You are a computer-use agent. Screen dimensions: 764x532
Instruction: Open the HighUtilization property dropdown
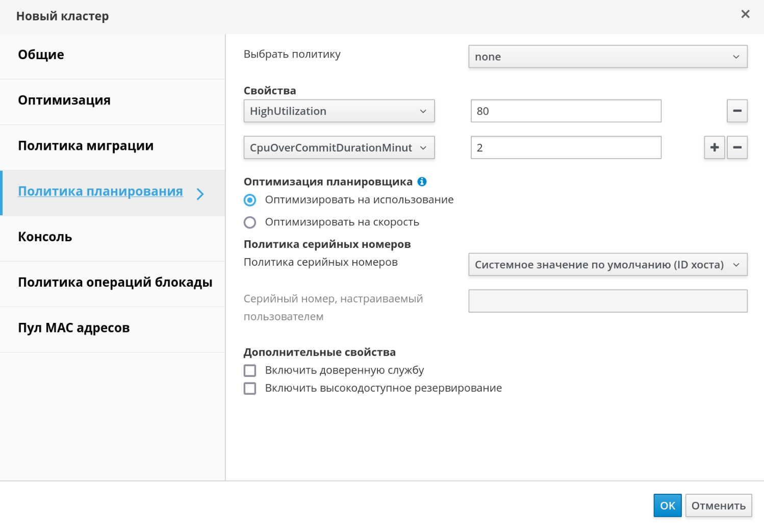(x=339, y=111)
